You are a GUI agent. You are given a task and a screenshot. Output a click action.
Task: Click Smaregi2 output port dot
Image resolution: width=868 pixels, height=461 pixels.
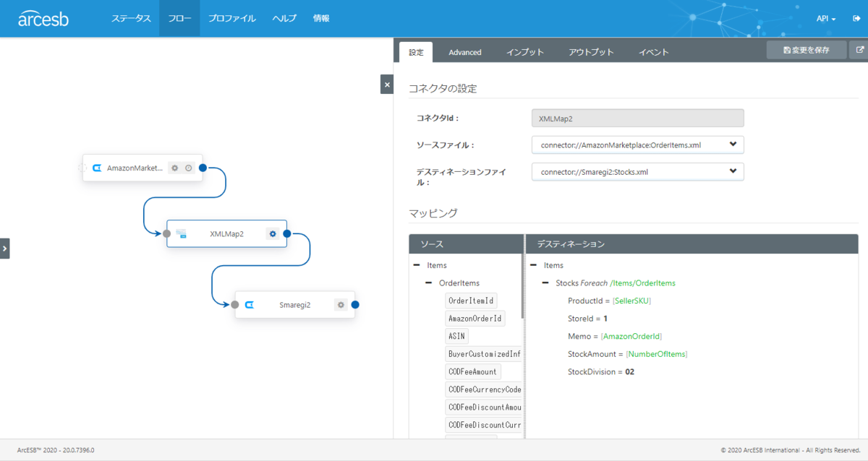click(x=355, y=305)
